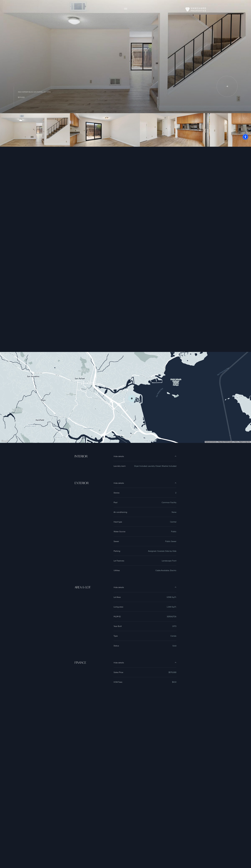Click the Assigned, Covered, Side-by-Side parking value

coord(162,551)
